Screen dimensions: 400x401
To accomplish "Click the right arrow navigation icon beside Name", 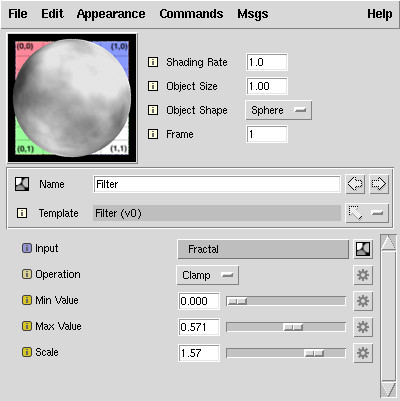I will coord(379,184).
